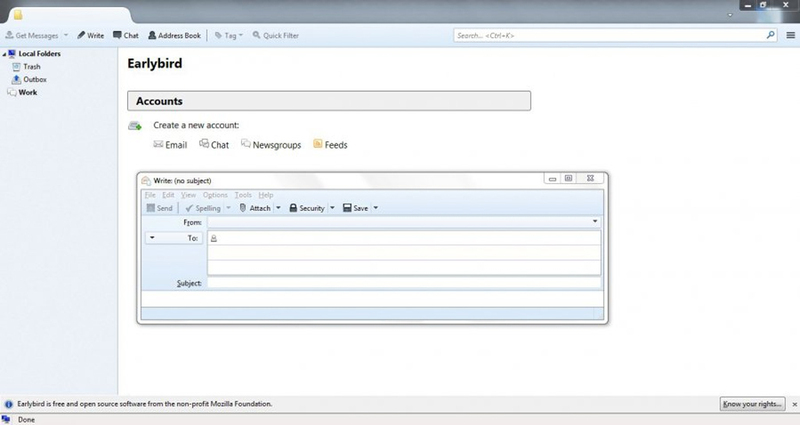Click the search magnifier icon
Viewport: 800px width, 425px height.
[x=770, y=35]
